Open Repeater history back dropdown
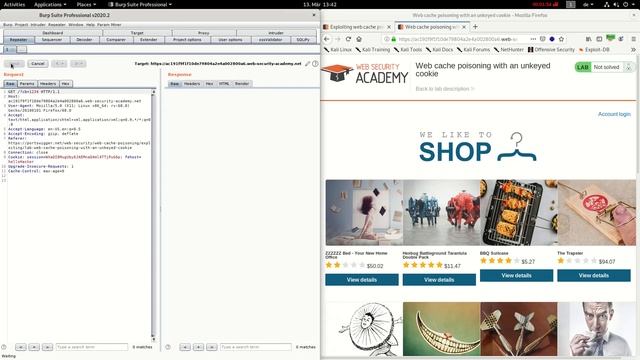Screen dimensions: 640x360 tap(60, 64)
